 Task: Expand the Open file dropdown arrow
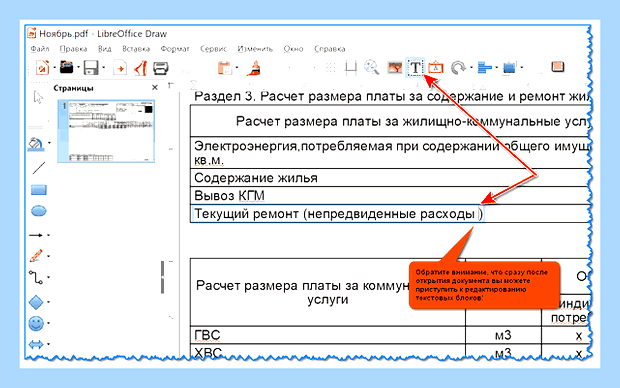tap(78, 68)
